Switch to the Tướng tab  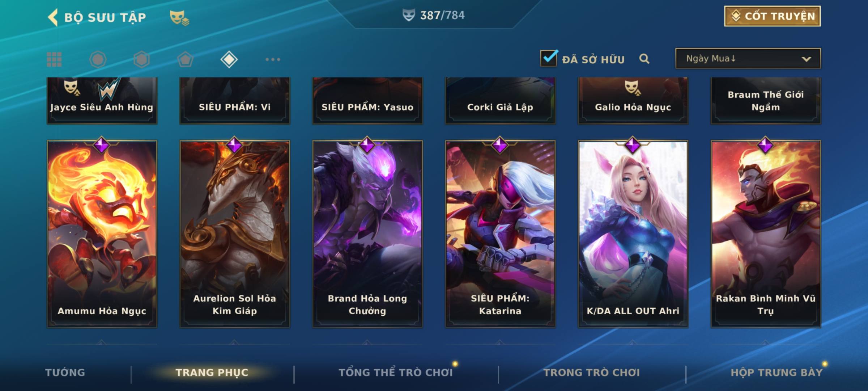65,373
